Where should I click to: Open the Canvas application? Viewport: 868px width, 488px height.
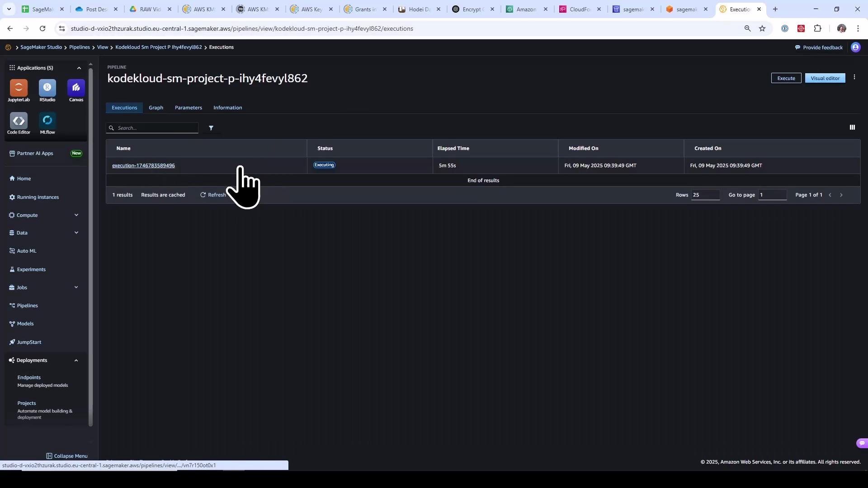76,90
